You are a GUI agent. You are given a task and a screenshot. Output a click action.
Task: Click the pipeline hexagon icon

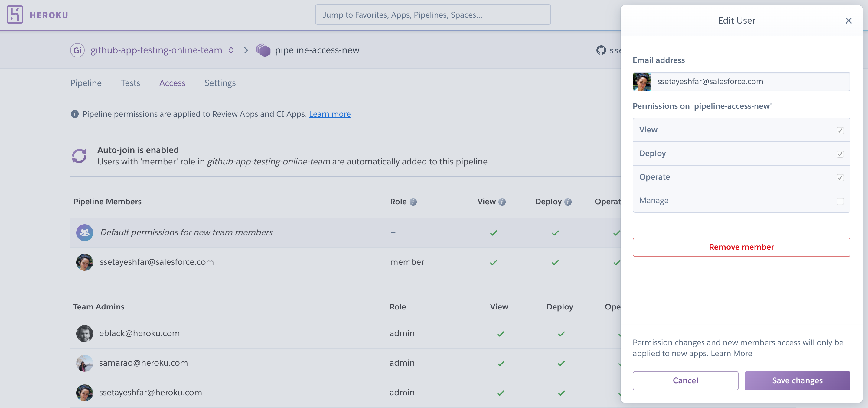click(x=263, y=50)
